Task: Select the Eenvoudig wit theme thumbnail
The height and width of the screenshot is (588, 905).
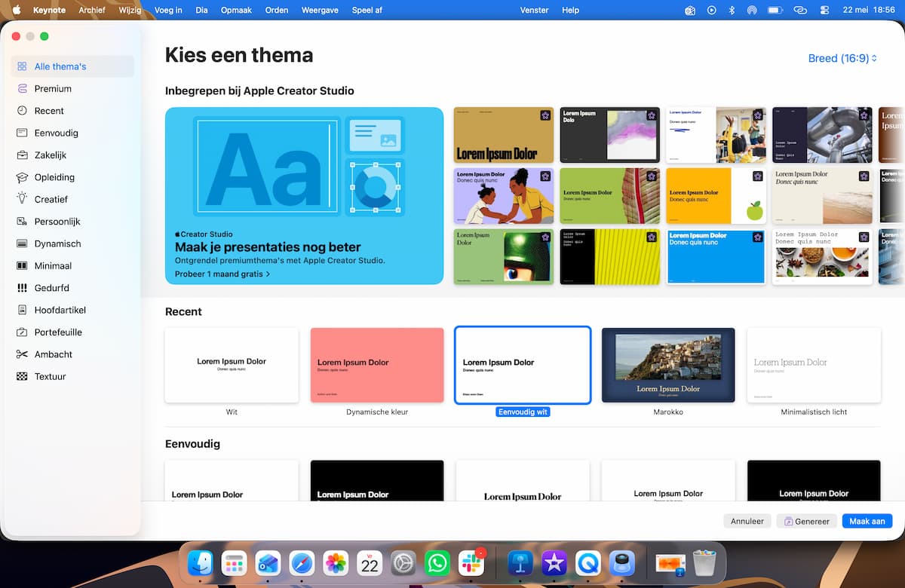Action: [x=523, y=365]
